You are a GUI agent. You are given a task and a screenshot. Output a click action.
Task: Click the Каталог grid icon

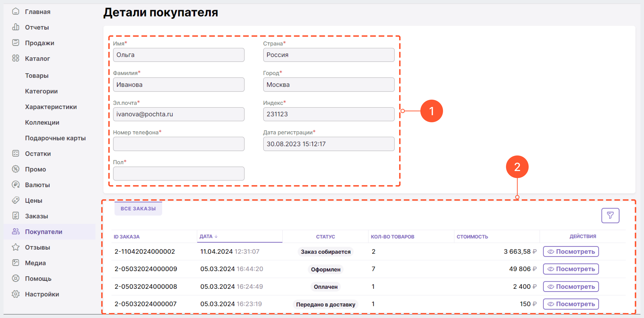(x=16, y=58)
